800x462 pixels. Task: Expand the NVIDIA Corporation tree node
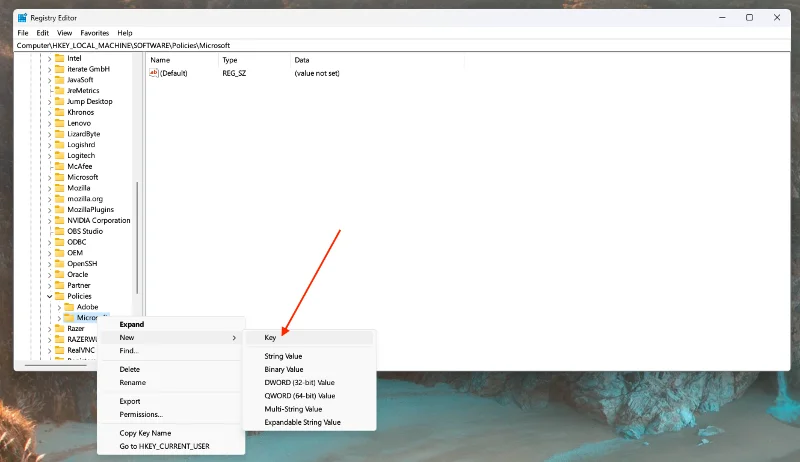click(x=49, y=220)
